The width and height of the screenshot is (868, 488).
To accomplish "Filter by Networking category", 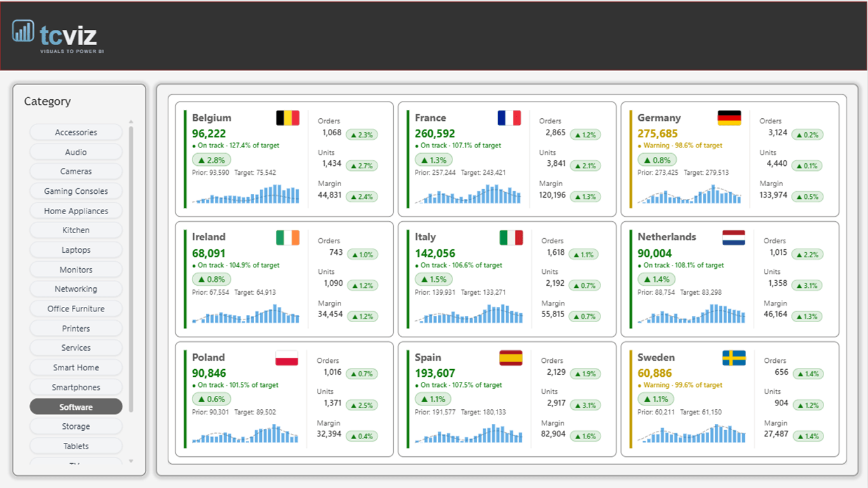I will (x=76, y=289).
